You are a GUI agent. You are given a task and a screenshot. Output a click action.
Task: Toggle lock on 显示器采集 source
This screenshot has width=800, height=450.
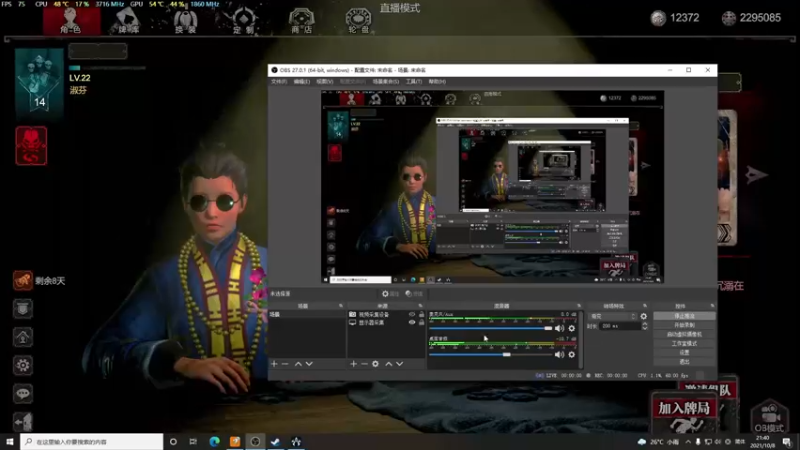tap(421, 322)
